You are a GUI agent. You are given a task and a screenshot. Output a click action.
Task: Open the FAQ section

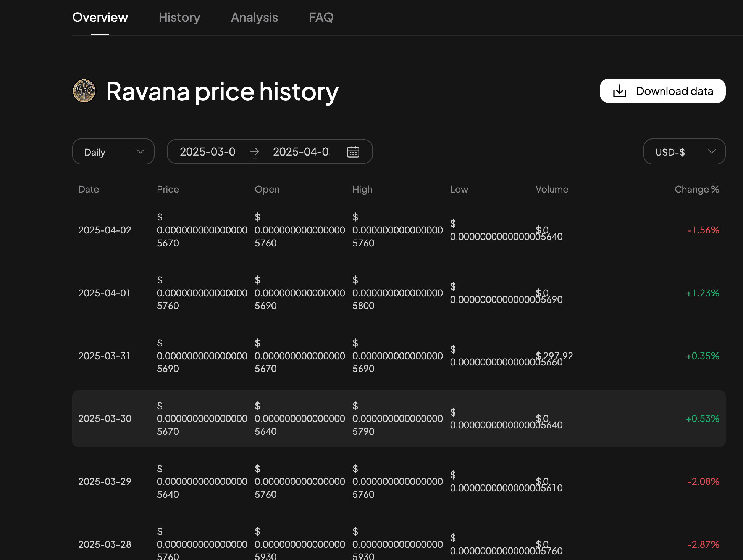321,17
